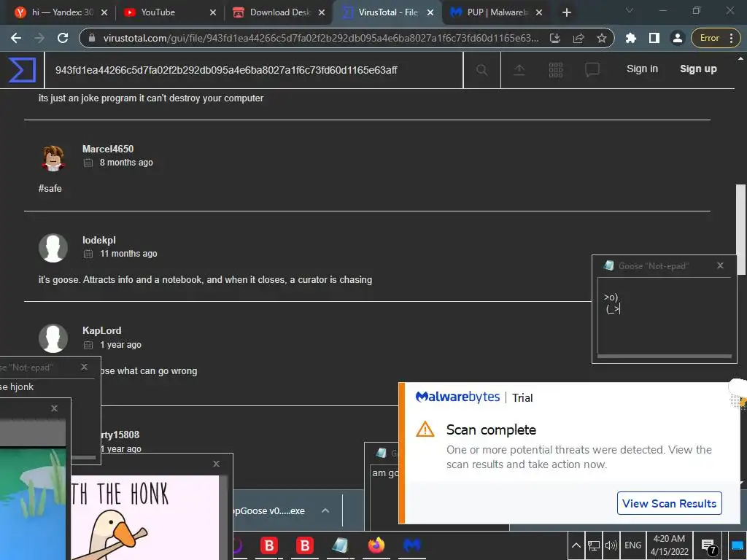Open the browser profile icon
The image size is (747, 560).
677,38
